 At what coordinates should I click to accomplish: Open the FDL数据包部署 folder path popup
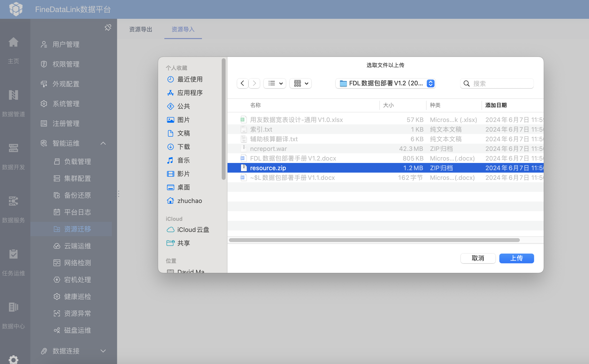[x=386, y=83]
